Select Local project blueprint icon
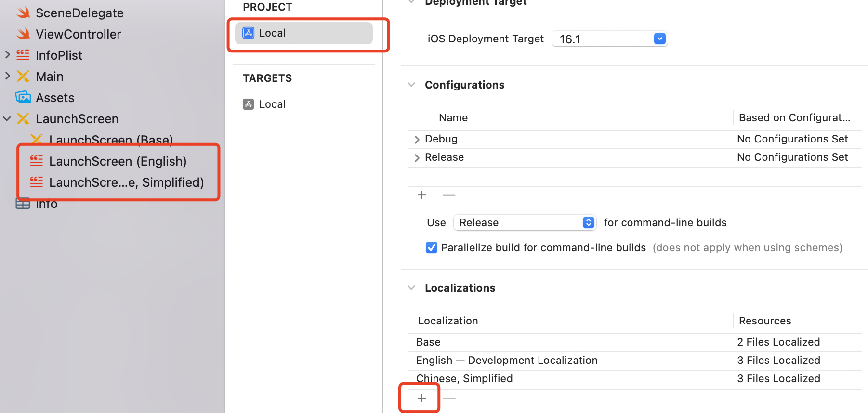 coord(248,33)
